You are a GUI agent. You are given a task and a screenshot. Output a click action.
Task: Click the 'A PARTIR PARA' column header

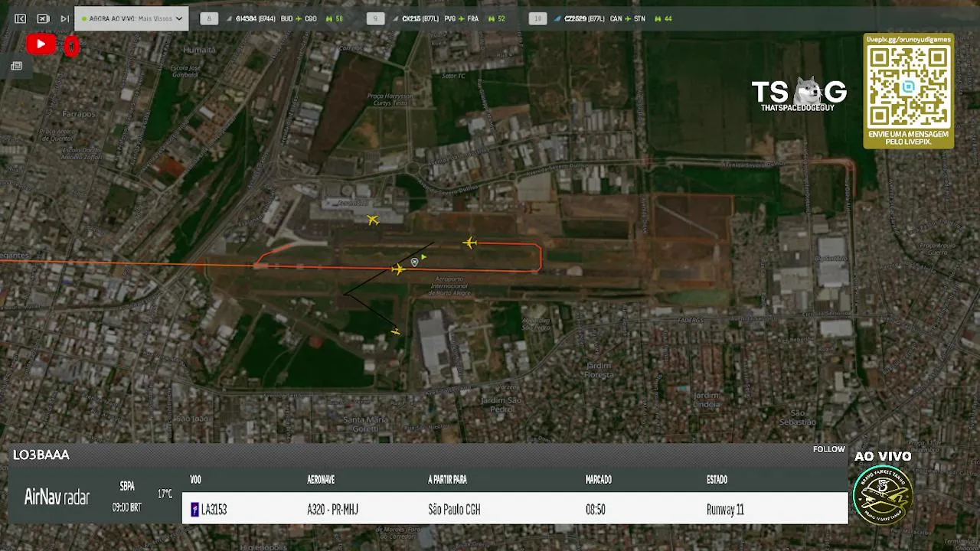tap(447, 480)
